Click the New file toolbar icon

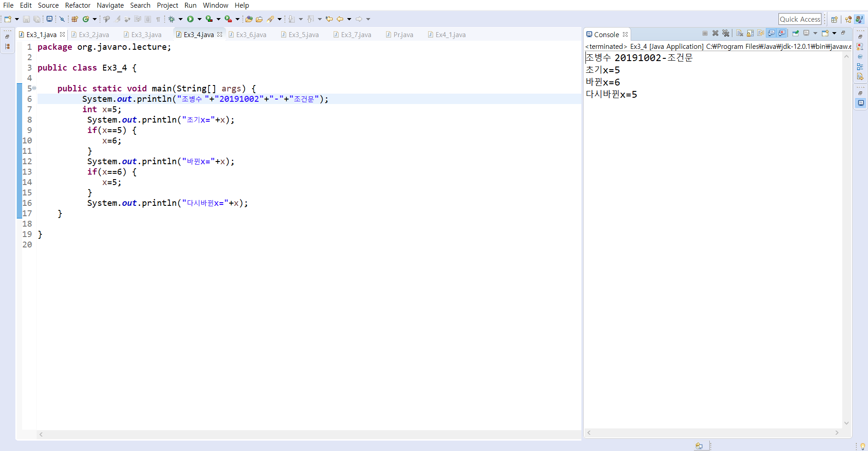click(8, 19)
